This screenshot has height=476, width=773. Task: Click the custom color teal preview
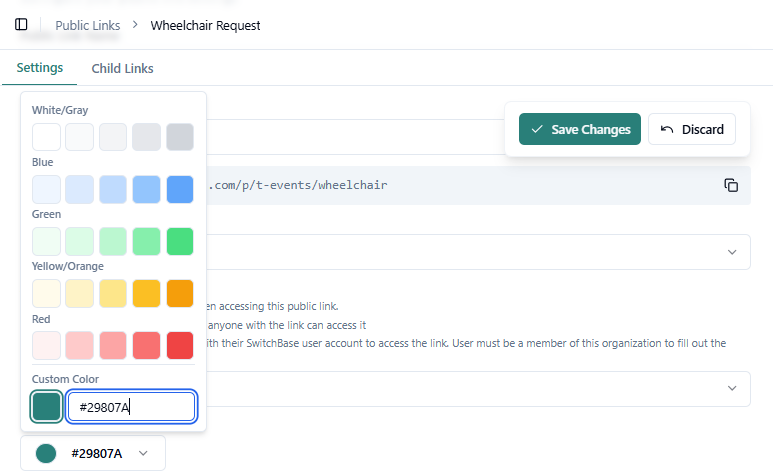point(46,406)
